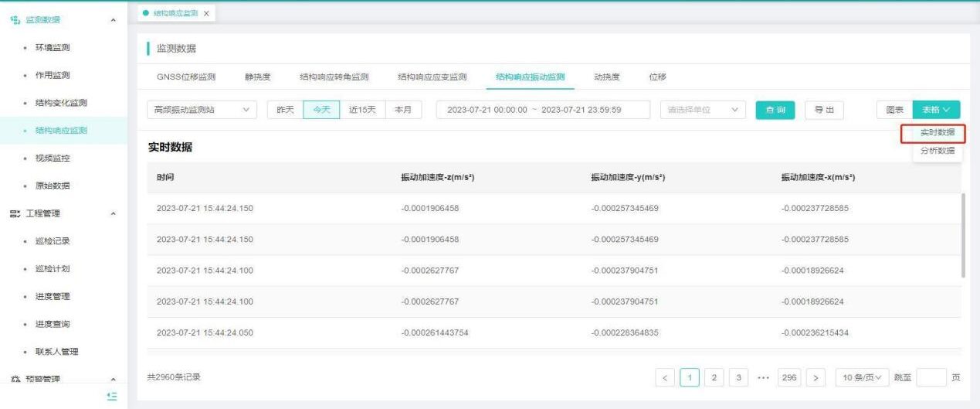This screenshot has height=409, width=980.
Task: Click the 监测数据 sidebar section icon
Action: [x=13, y=19]
